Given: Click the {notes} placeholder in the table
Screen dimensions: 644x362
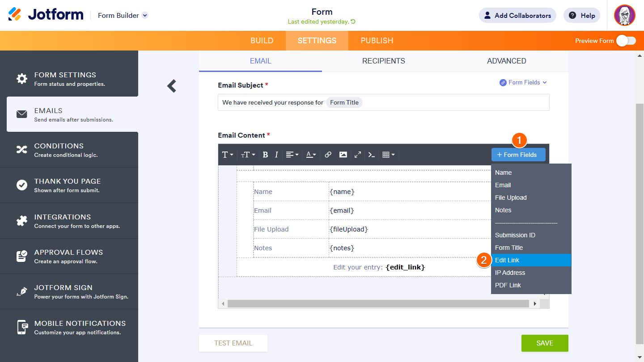Looking at the screenshot, I should [342, 248].
